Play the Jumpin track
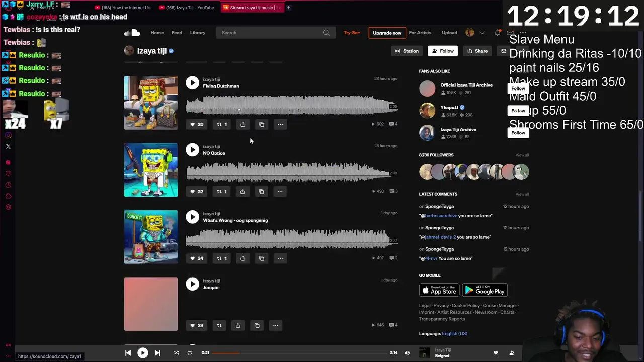The image size is (644, 362). (192, 284)
